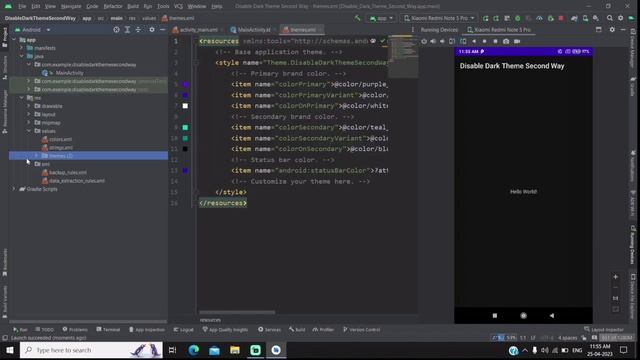Image resolution: width=640 pixels, height=360 pixels.
Task: Click the colorSecondary teal gutter swatch
Action: pos(185,127)
